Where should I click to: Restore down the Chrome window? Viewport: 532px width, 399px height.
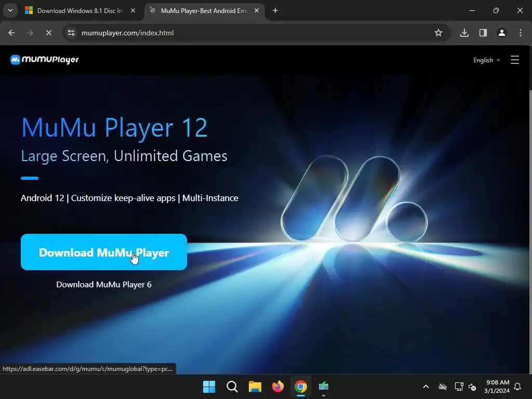tap(496, 11)
